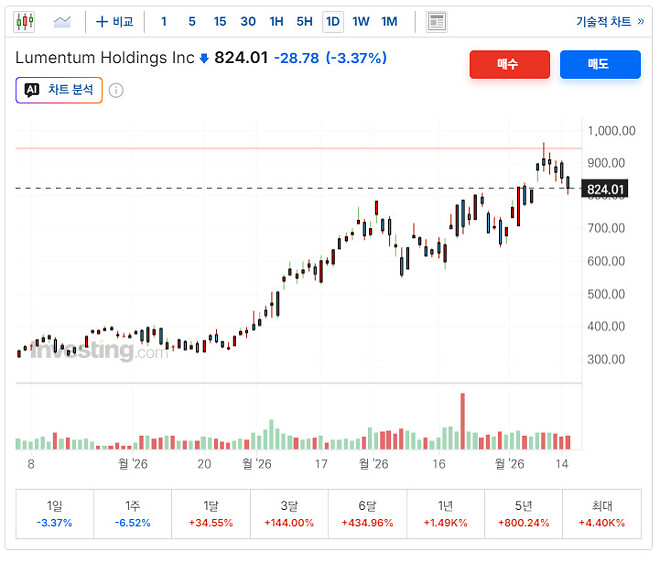Image resolution: width=660 pixels, height=563 pixels.
Task: Click the date axis label 14
Action: pos(562,464)
